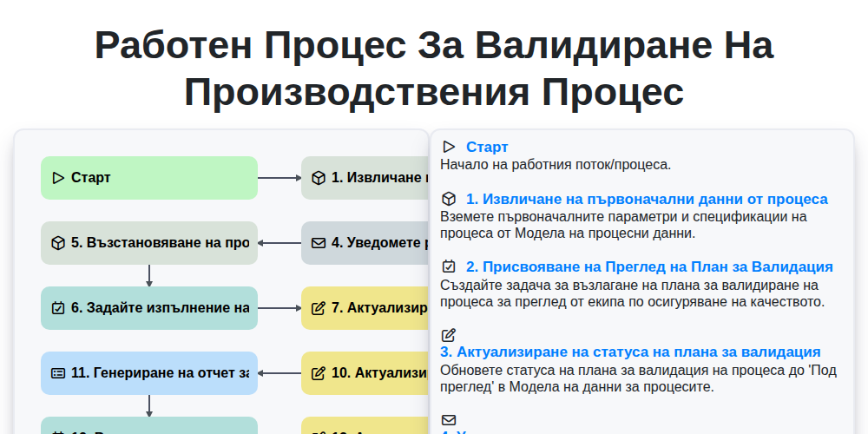Click the play icon in the Старт node
868x434 pixels.
click(x=58, y=178)
